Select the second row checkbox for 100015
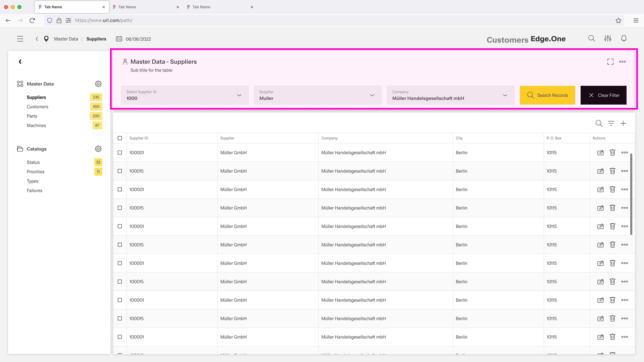Viewport: 644px width, 362px height. tap(120, 171)
